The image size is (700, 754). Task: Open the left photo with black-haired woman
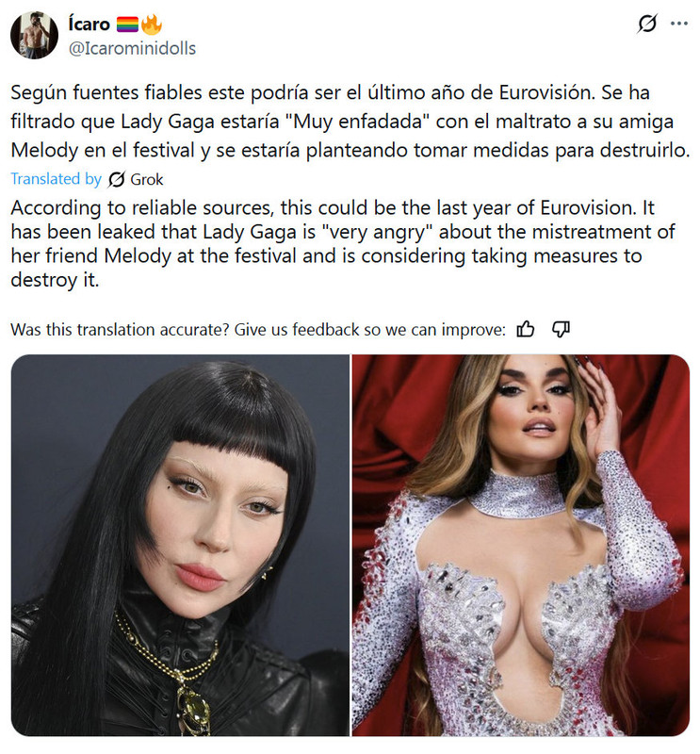coord(180,545)
